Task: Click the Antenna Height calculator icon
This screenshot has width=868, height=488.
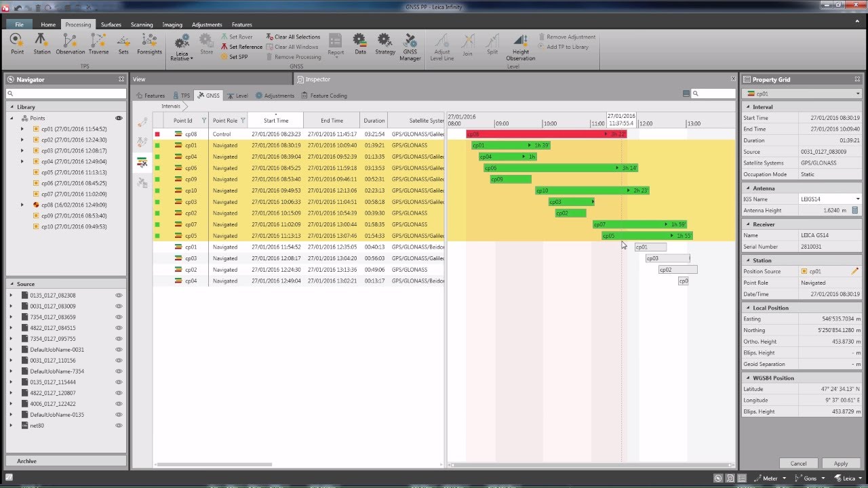Action: tap(855, 211)
